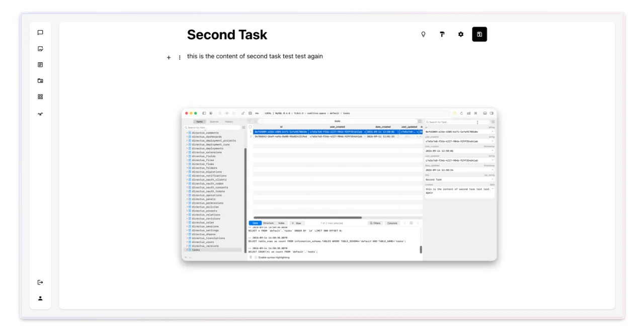
Task: Click the balance scale icon in sidebar
Action: click(x=40, y=114)
